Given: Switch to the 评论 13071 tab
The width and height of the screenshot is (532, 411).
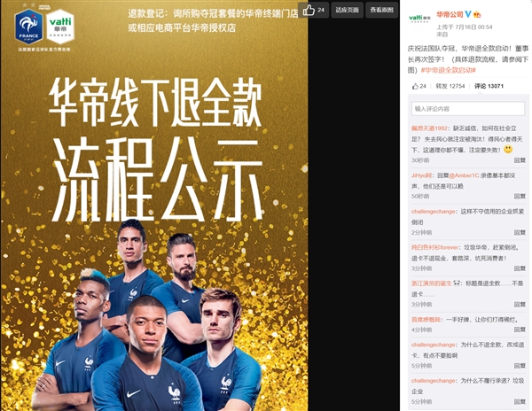Looking at the screenshot, I should pyautogui.click(x=489, y=86).
